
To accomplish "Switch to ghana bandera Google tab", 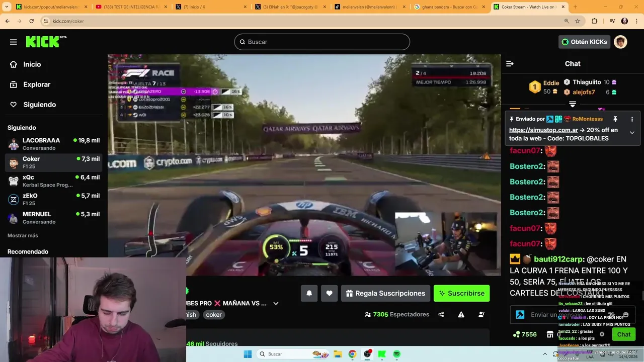I will pos(449,7).
